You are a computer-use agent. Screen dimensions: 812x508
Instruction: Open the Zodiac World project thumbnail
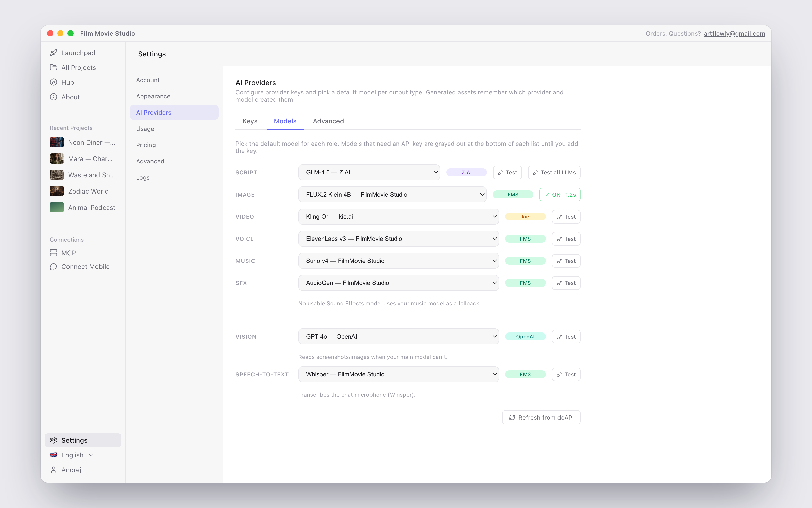pyautogui.click(x=57, y=191)
